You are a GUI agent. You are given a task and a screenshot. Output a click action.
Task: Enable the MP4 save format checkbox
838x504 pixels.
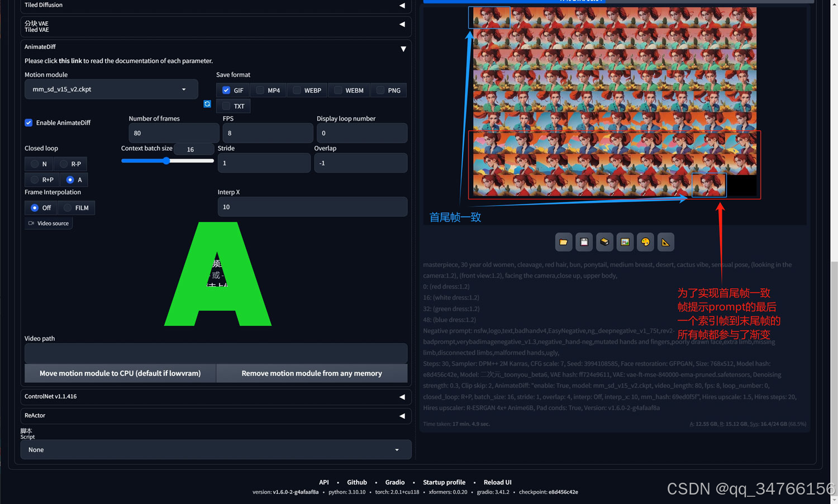[260, 91]
